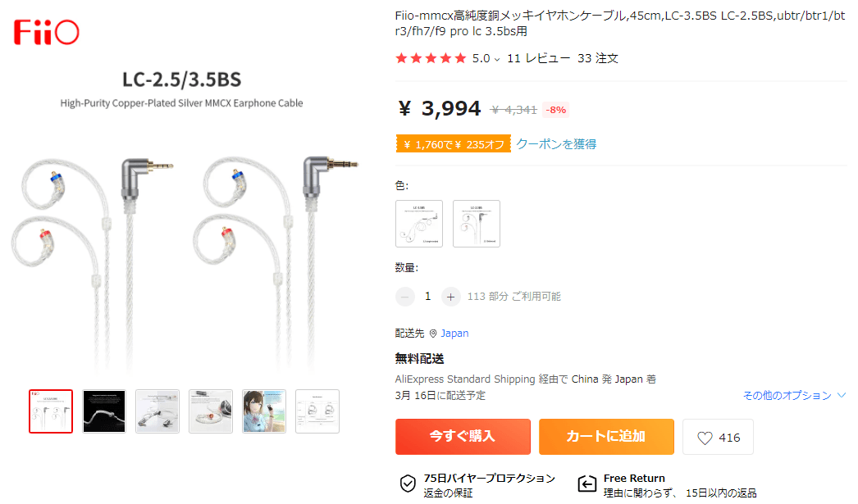Select the last thumbnail with earphone diagram
The image size is (858, 504).
click(x=317, y=411)
